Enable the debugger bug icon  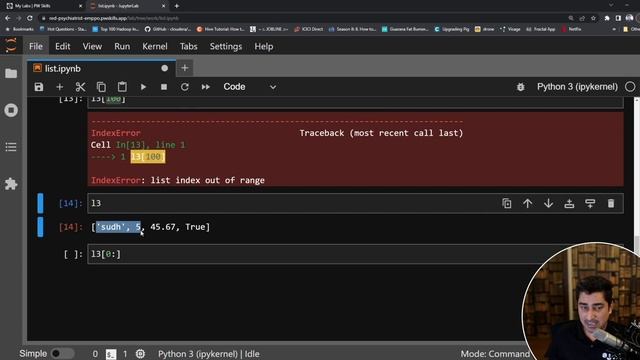click(520, 87)
